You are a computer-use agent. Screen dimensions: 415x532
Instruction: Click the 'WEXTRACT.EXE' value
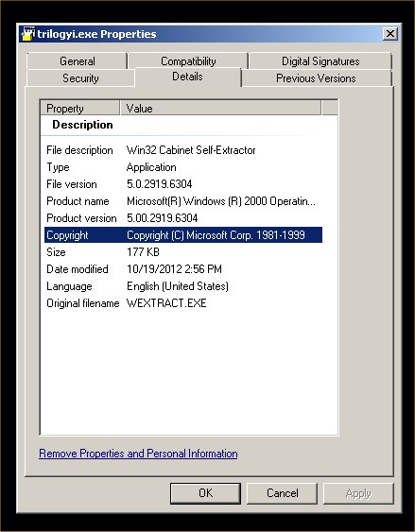point(166,303)
